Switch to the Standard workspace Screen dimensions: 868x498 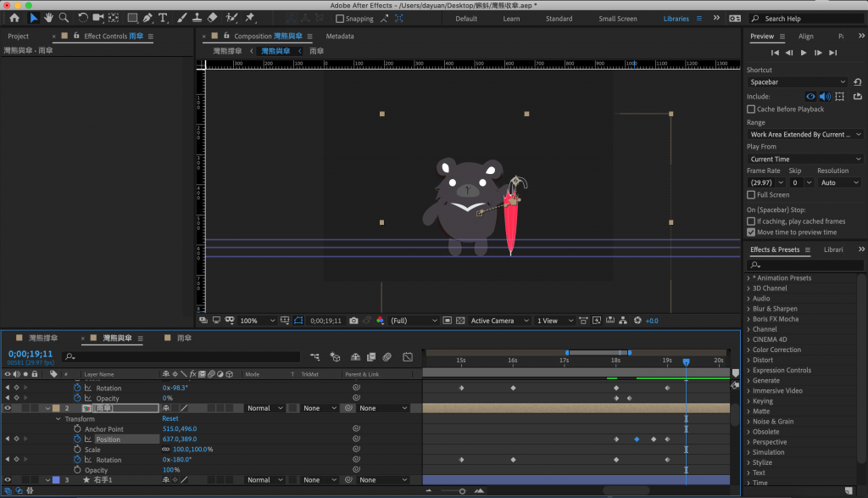click(559, 19)
